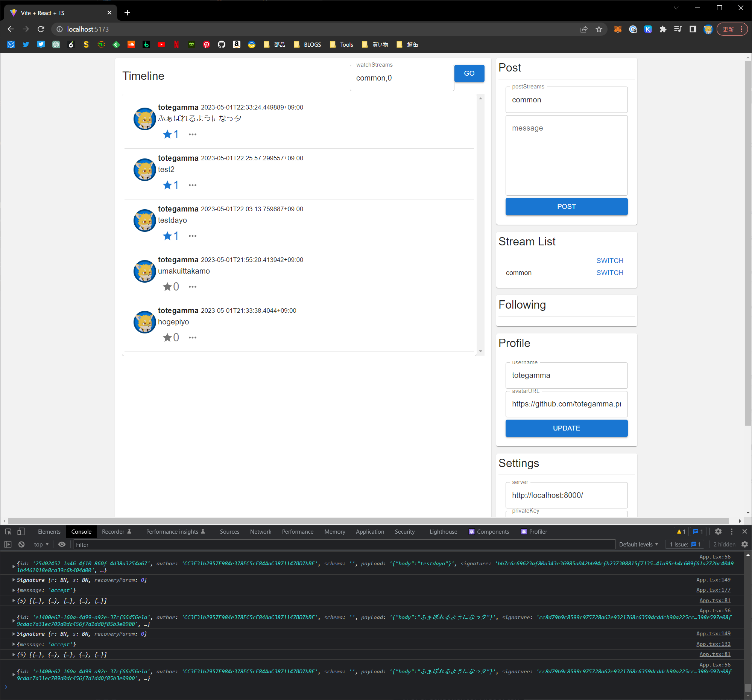The width and height of the screenshot is (752, 700).
Task: Click the watchStreams input field
Action: tap(402, 78)
